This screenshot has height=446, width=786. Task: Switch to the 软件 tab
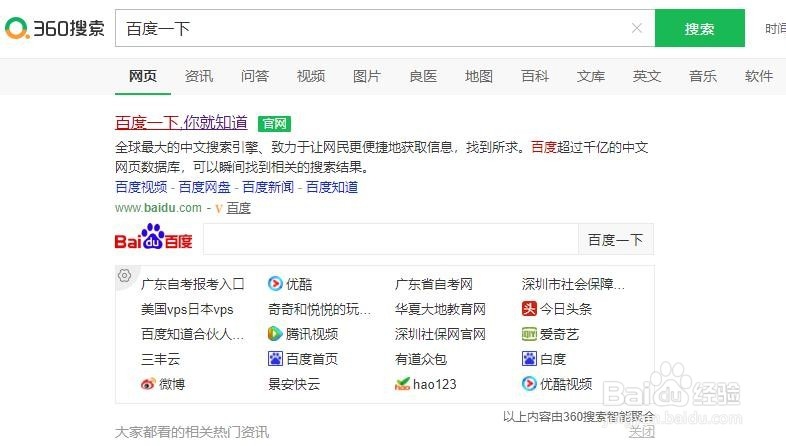coord(759,76)
